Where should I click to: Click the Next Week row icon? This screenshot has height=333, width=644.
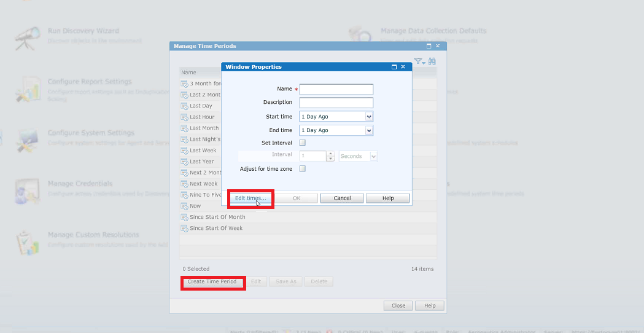184,184
